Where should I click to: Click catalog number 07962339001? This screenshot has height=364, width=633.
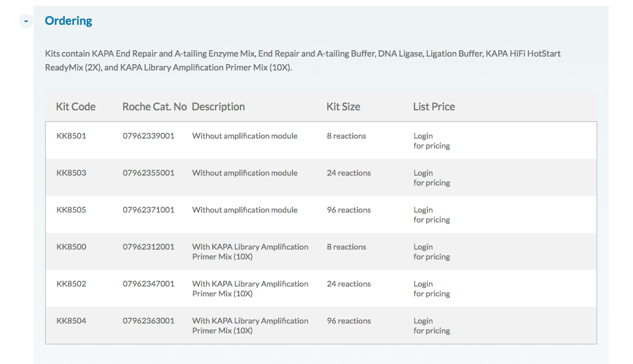[149, 136]
